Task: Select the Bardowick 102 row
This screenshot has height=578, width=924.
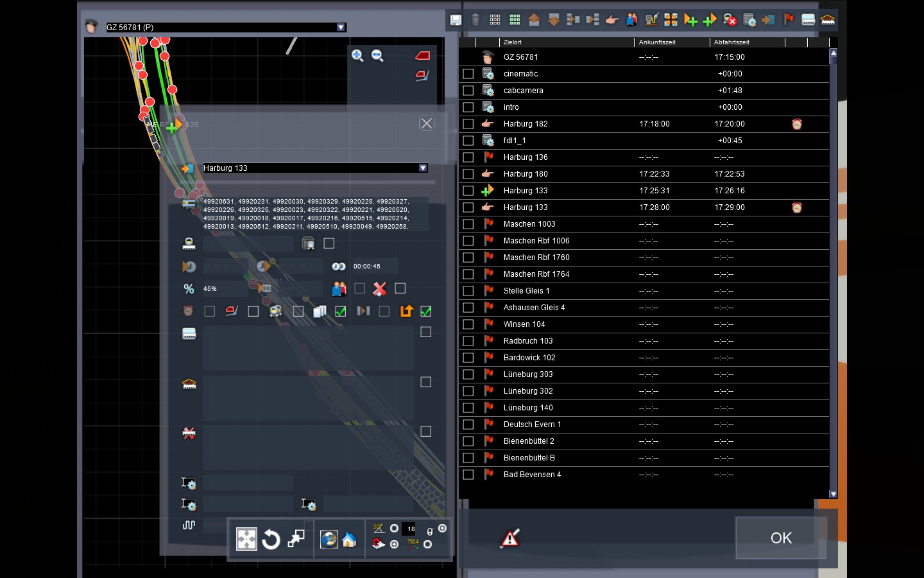Action: 644,358
